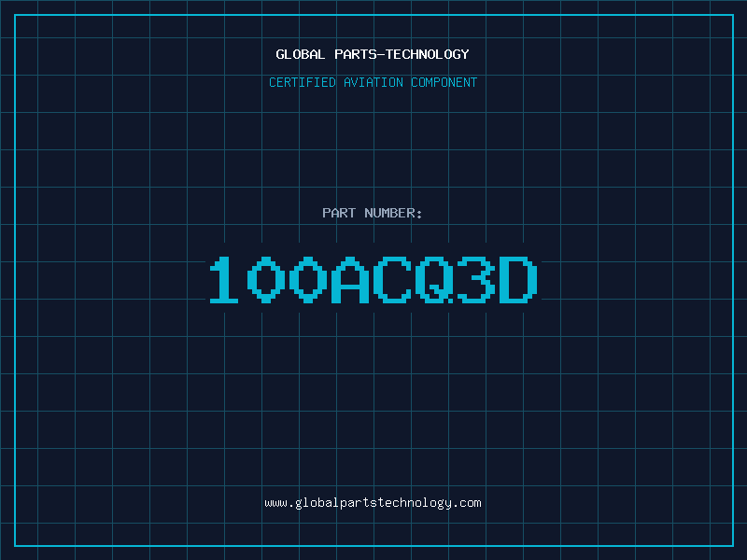Click the part number 100ACQ3D
Screen dimensions: 747x560
click(x=373, y=279)
